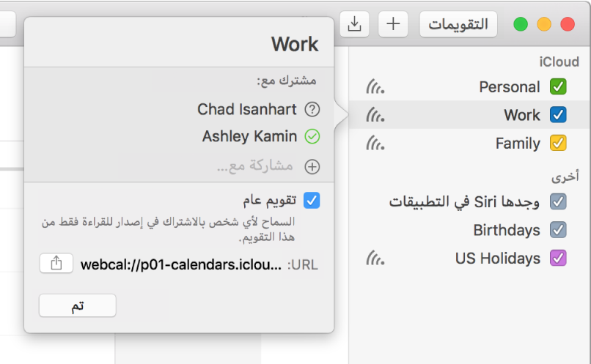Viewport: 591px width, 364px height.
Task: Click sharing signal icon beside US Holidays
Action: tap(375, 258)
